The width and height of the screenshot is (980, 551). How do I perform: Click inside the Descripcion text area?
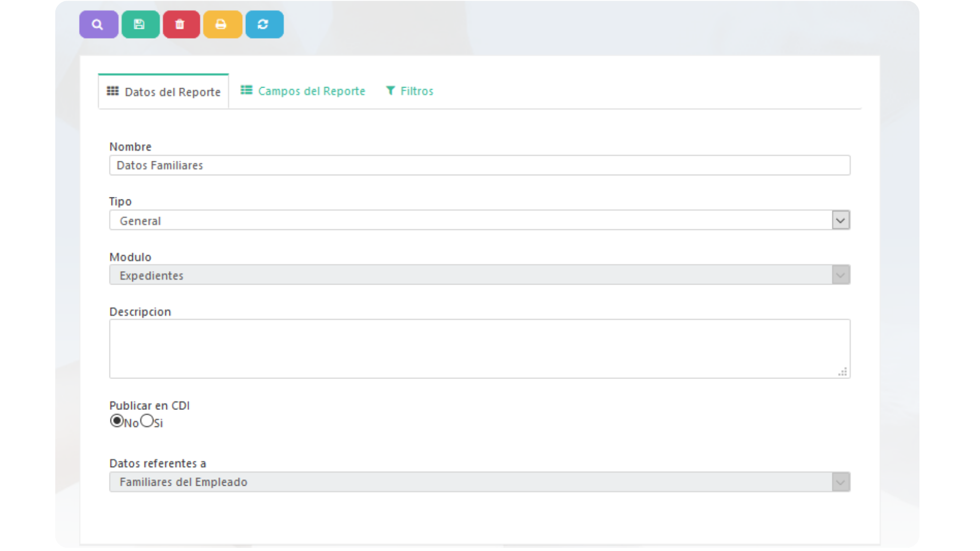point(480,349)
